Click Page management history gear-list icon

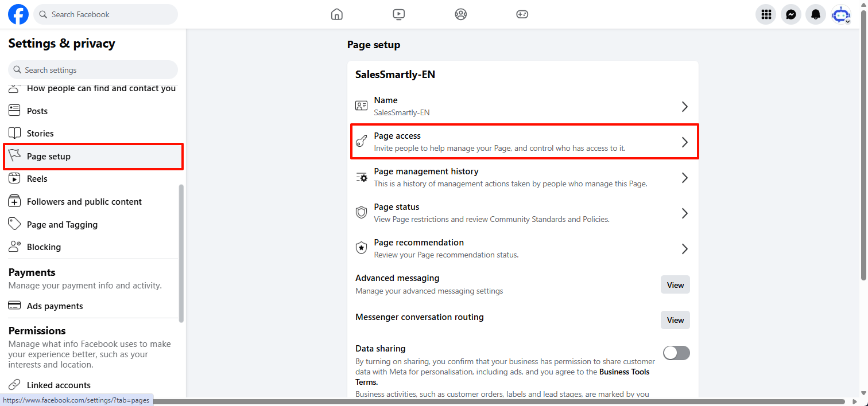(x=362, y=177)
